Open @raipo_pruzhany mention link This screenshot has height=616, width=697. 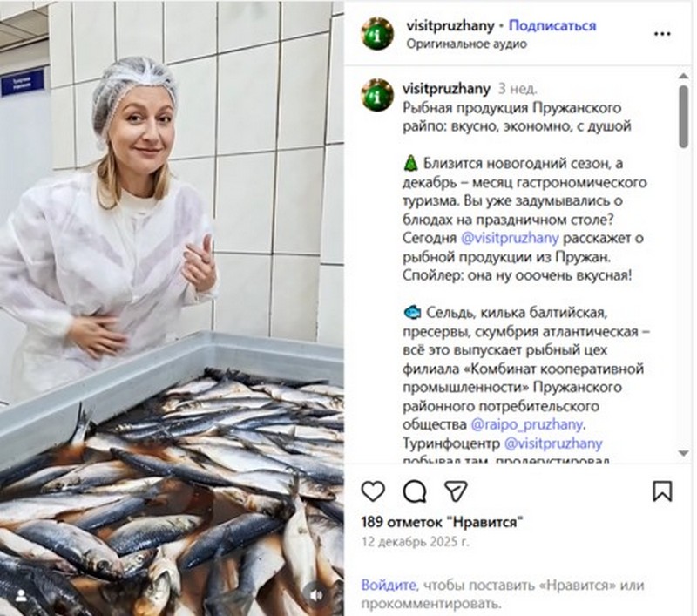coord(527,424)
